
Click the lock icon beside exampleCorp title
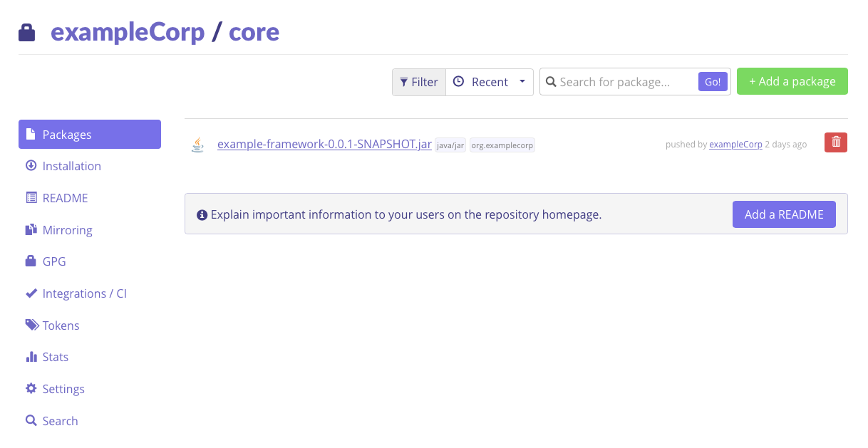27,33
